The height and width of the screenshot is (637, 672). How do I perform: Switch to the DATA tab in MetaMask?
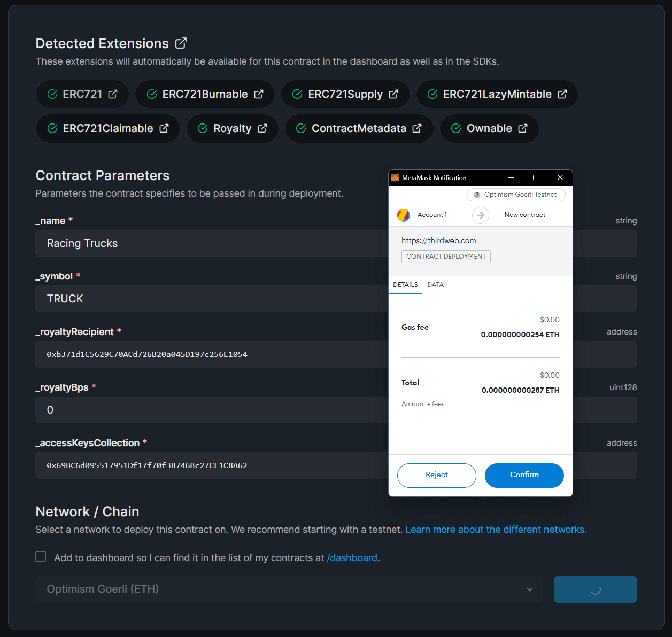435,284
